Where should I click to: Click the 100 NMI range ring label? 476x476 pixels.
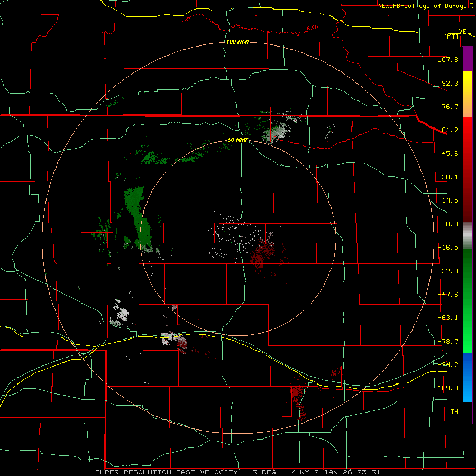(x=237, y=42)
